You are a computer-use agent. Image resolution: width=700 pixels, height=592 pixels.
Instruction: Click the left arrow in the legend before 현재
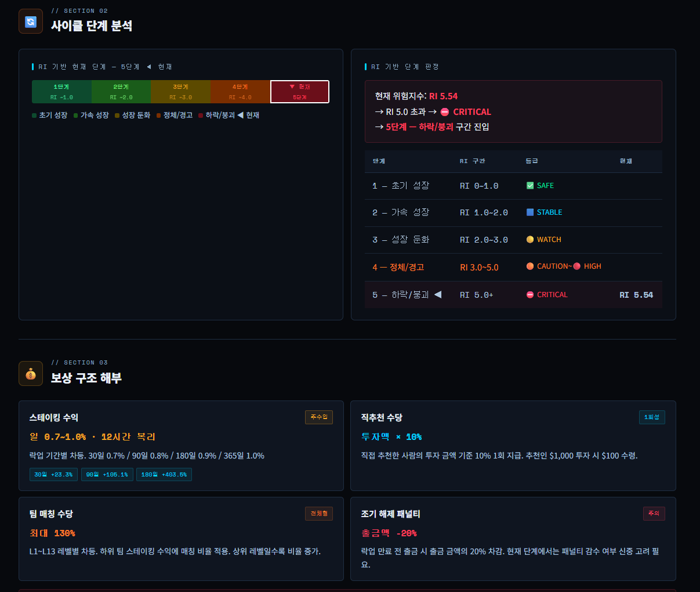click(x=240, y=115)
